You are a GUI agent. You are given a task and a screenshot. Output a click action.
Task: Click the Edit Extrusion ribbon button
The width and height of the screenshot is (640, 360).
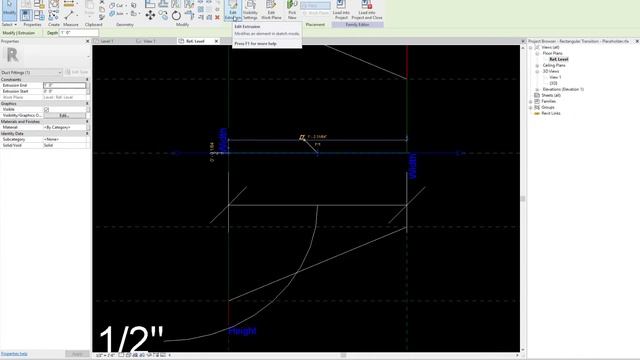(233, 10)
